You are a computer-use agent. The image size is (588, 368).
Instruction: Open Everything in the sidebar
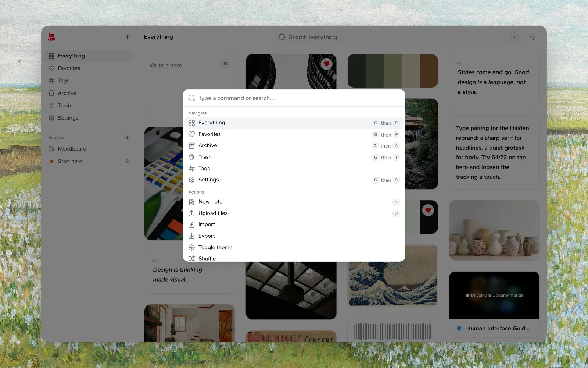89,56
